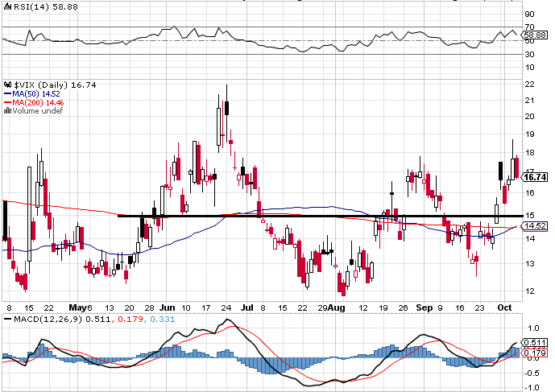Click the small chart icon before $VIX
Viewport: 555px width, 392px height.
coord(7,84)
